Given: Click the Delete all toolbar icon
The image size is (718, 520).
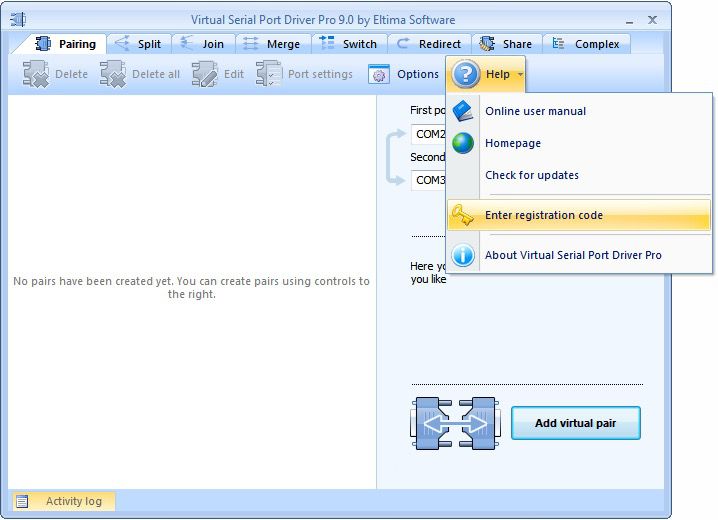Looking at the screenshot, I should point(113,74).
